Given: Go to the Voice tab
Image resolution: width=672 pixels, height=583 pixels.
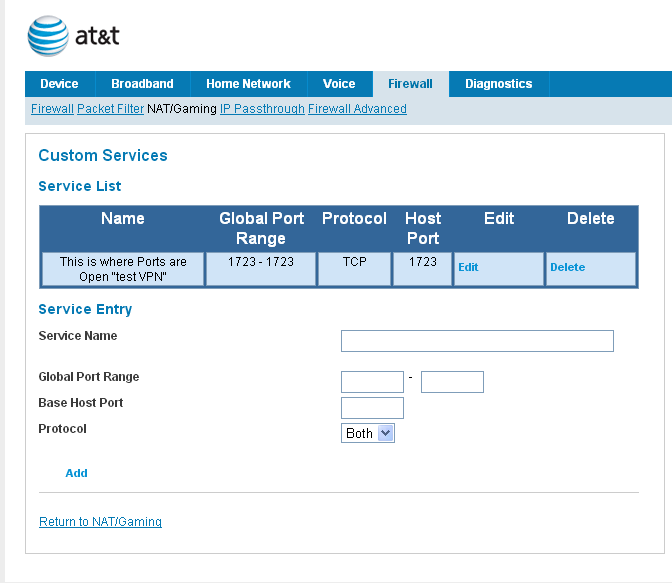Looking at the screenshot, I should click(x=339, y=84).
